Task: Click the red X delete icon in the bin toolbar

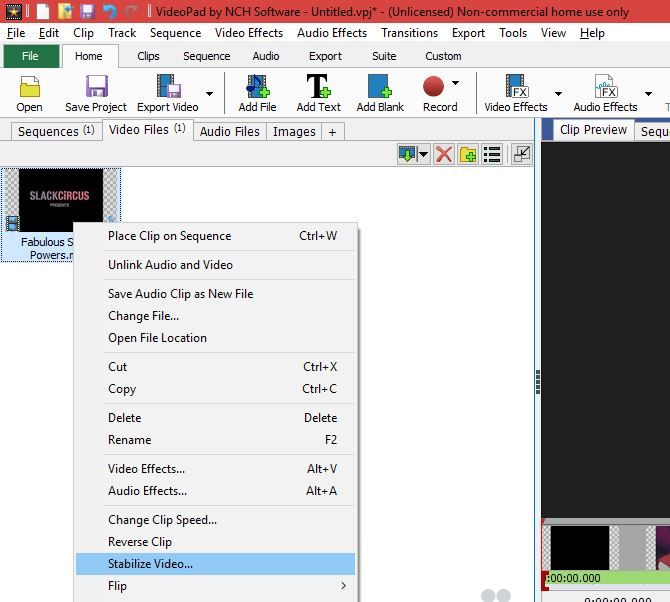Action: click(444, 154)
